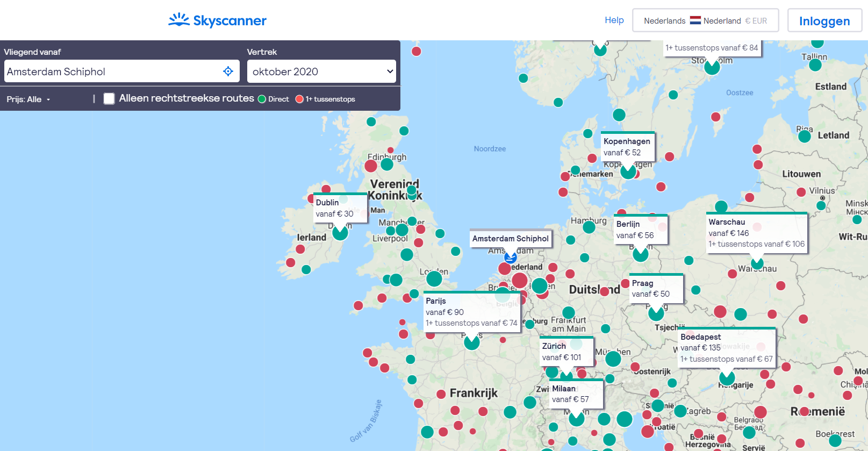Screen dimensions: 868x451
Task: Click the green London destination dot
Action: click(x=434, y=278)
